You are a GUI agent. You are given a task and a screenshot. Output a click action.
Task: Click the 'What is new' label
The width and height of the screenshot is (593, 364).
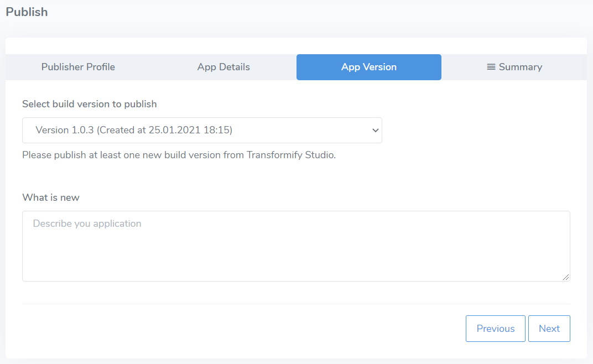(51, 197)
